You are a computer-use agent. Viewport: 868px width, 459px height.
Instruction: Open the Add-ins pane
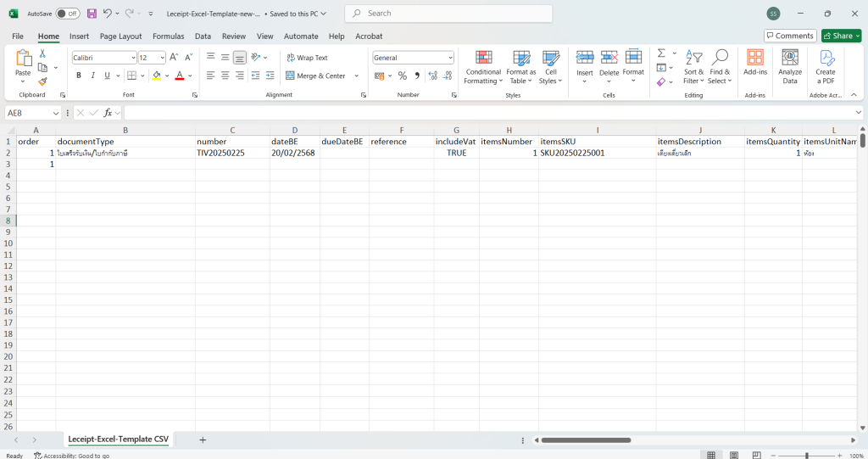click(755, 62)
